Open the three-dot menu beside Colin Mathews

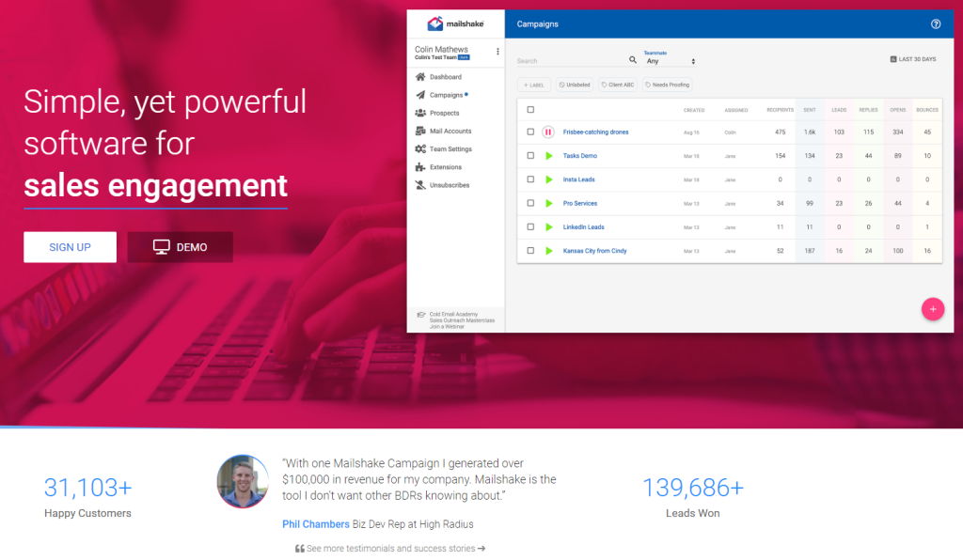pos(497,52)
